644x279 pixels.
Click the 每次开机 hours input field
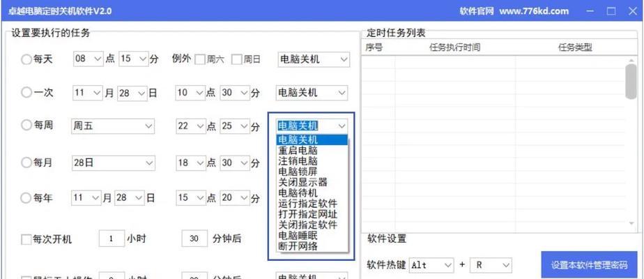tap(112, 239)
